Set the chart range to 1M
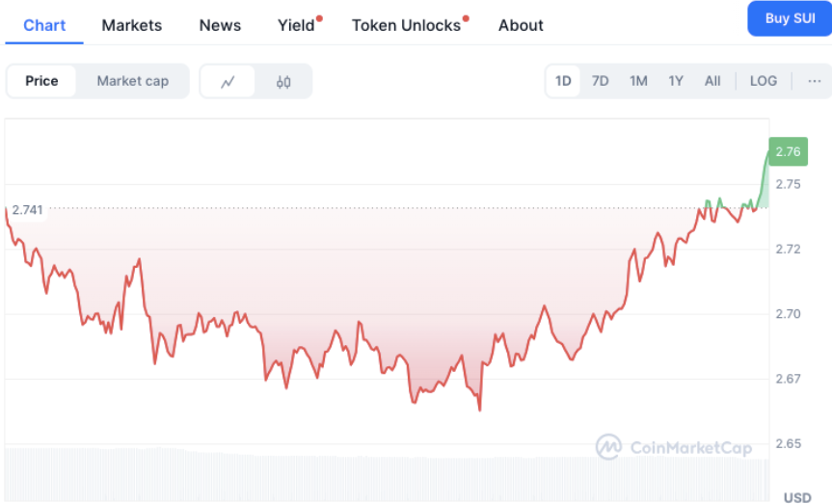832x504 pixels. [638, 81]
